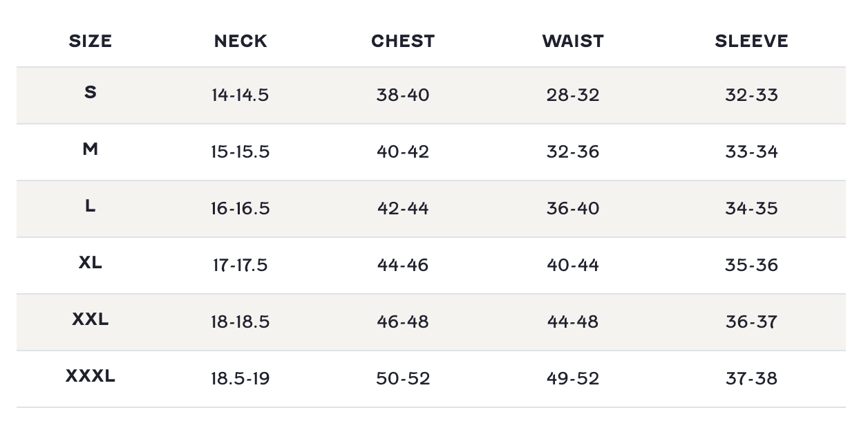Click the 17-17.5 neck measurement cell
868x437 pixels.
(240, 266)
